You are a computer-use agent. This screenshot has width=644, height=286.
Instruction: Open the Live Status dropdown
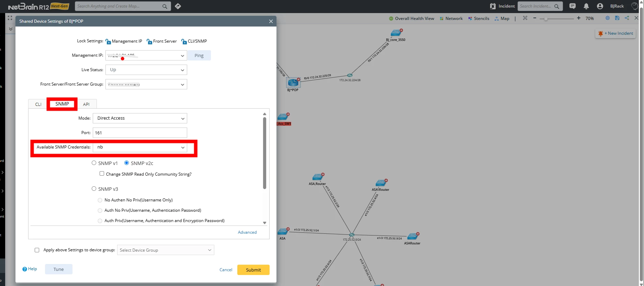146,70
